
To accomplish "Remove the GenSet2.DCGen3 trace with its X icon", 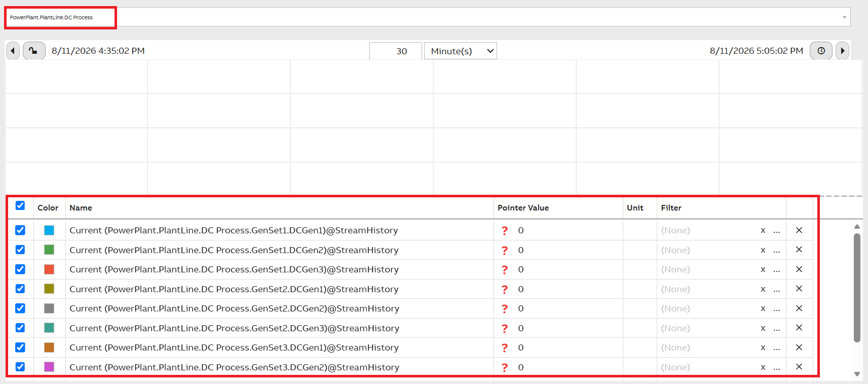I will [799, 328].
